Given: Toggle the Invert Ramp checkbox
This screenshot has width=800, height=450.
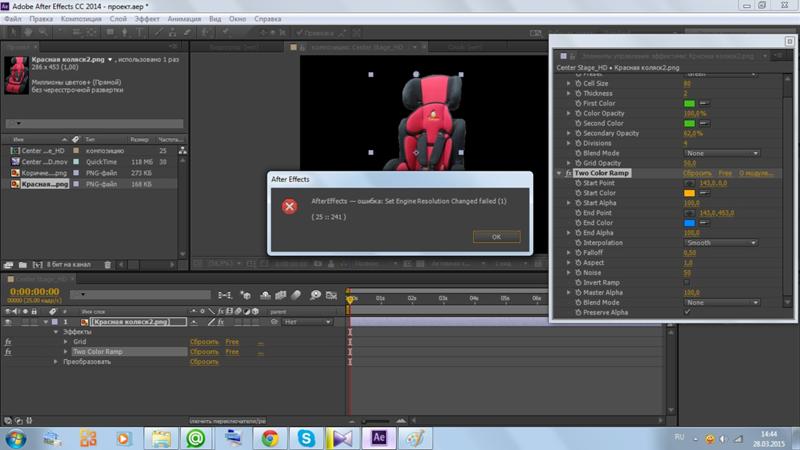Looking at the screenshot, I should pos(687,283).
